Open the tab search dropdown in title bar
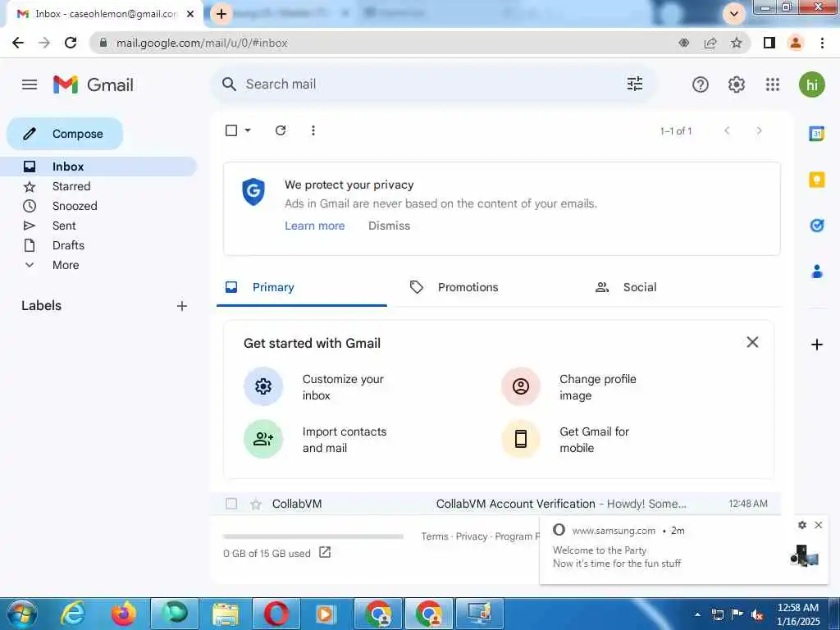The image size is (840, 630). [x=734, y=13]
